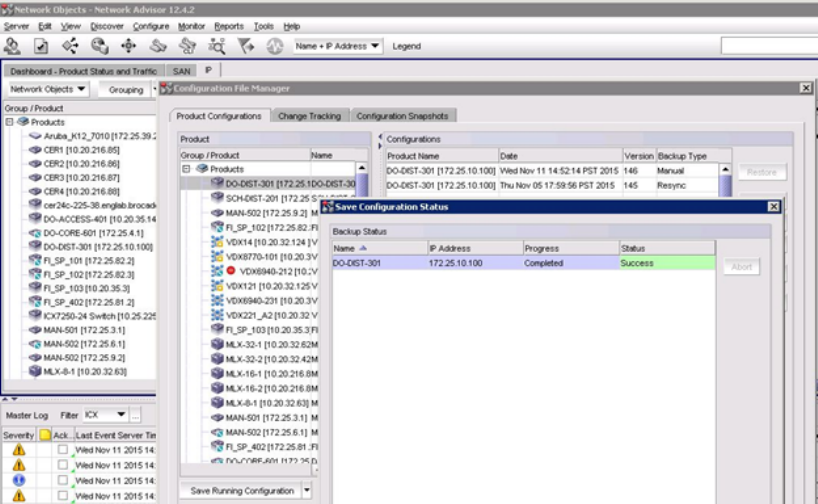Click the MLX-8-1 device icon in left tree
This screenshot has width=818, height=504.
click(35, 371)
